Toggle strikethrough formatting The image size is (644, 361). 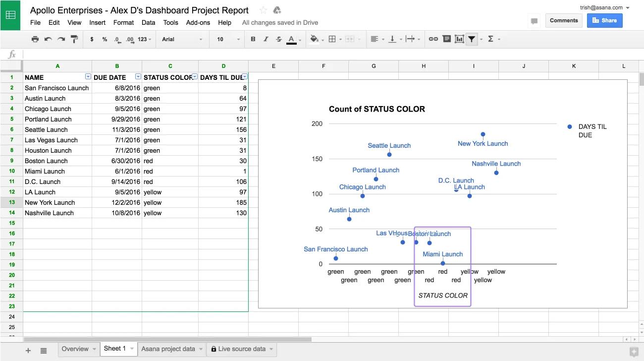click(x=278, y=39)
